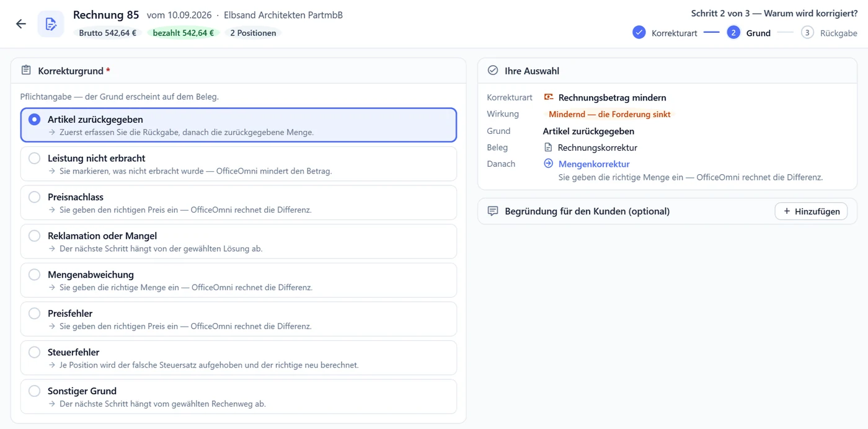Pick the Preisfehler radio button
This screenshot has height=429, width=868.
[35, 314]
